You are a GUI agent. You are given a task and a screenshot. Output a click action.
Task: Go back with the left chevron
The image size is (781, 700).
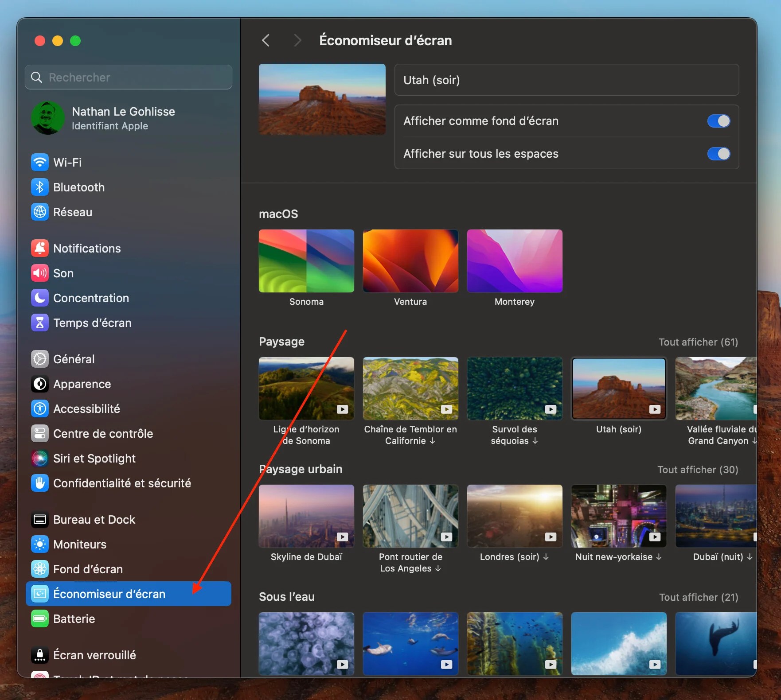(266, 40)
